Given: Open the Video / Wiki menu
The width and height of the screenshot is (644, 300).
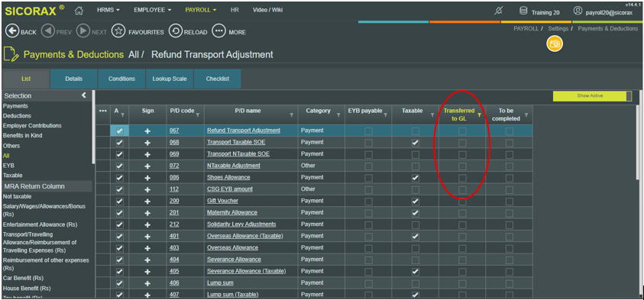Looking at the screenshot, I should [268, 10].
